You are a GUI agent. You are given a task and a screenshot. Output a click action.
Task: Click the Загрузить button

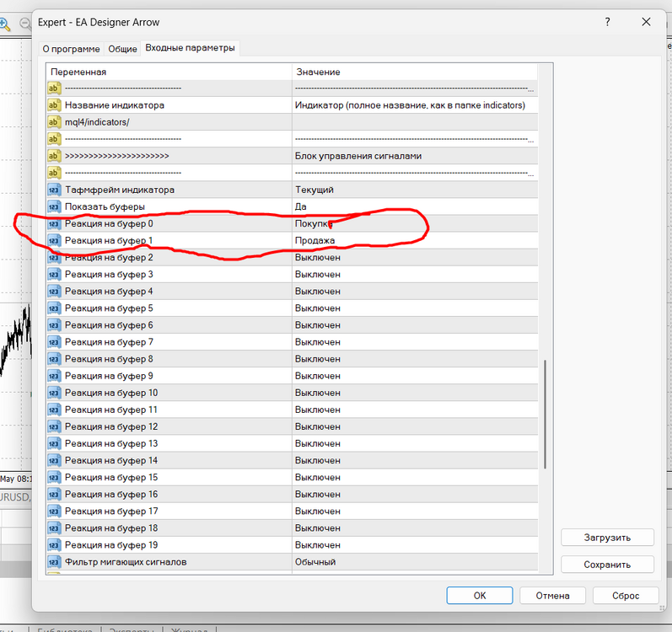click(607, 538)
